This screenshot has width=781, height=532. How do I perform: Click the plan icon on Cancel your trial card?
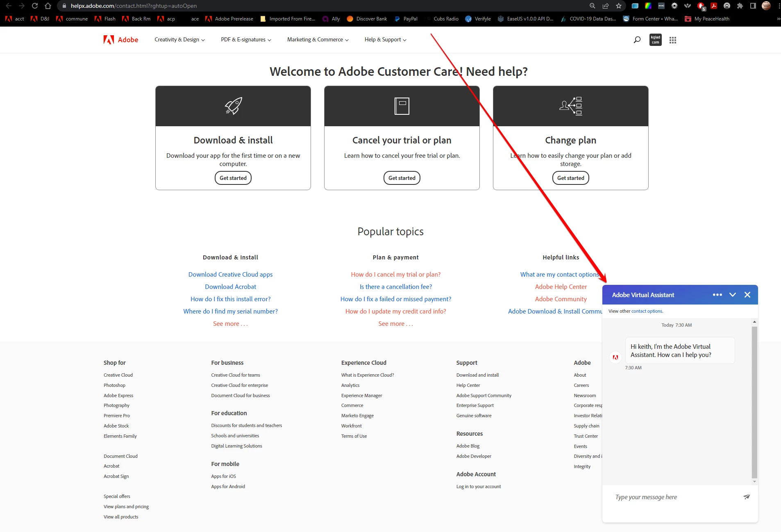402,106
